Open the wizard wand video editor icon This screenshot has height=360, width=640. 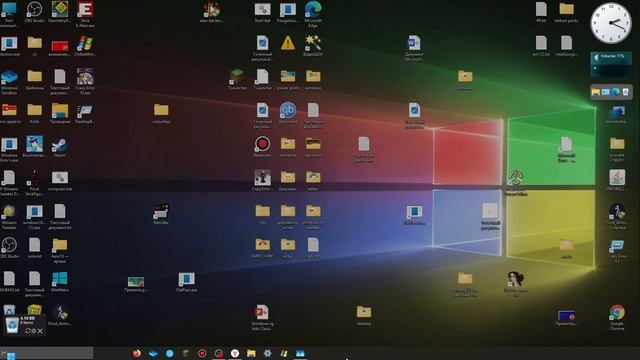313,43
